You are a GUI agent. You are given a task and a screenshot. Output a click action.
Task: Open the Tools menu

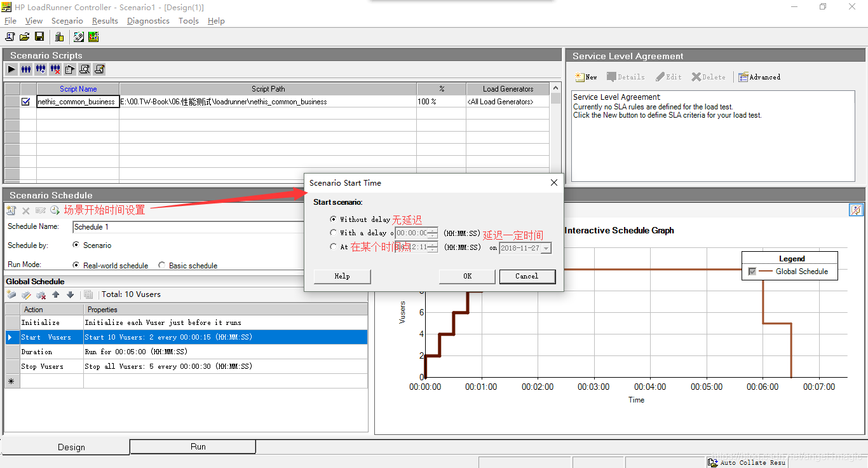189,20
